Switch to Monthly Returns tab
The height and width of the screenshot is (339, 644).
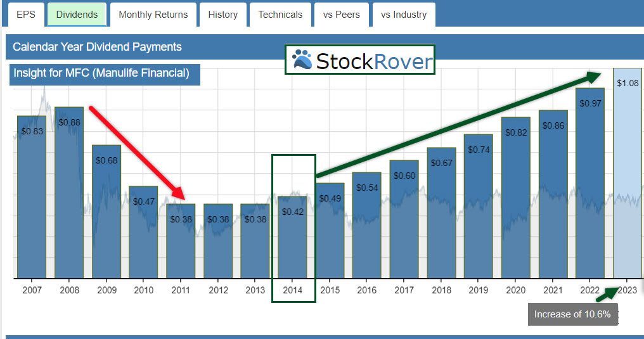click(x=153, y=14)
